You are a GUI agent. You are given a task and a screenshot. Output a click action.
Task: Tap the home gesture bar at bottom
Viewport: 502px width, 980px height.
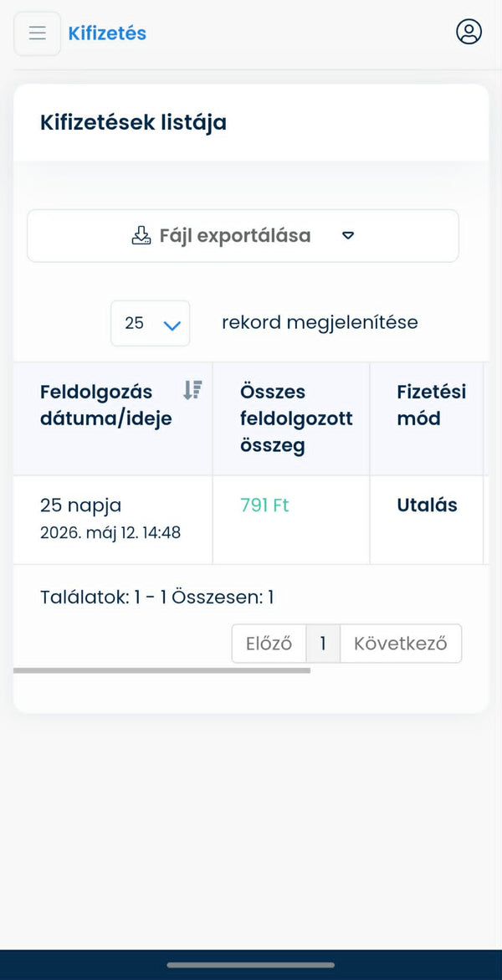pyautogui.click(x=251, y=965)
